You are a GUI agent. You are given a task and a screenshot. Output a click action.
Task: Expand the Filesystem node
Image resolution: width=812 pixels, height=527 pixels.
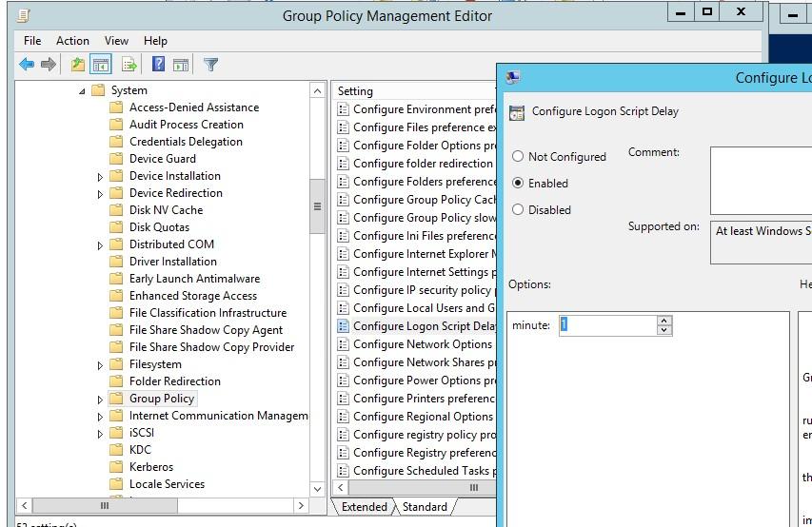click(101, 365)
